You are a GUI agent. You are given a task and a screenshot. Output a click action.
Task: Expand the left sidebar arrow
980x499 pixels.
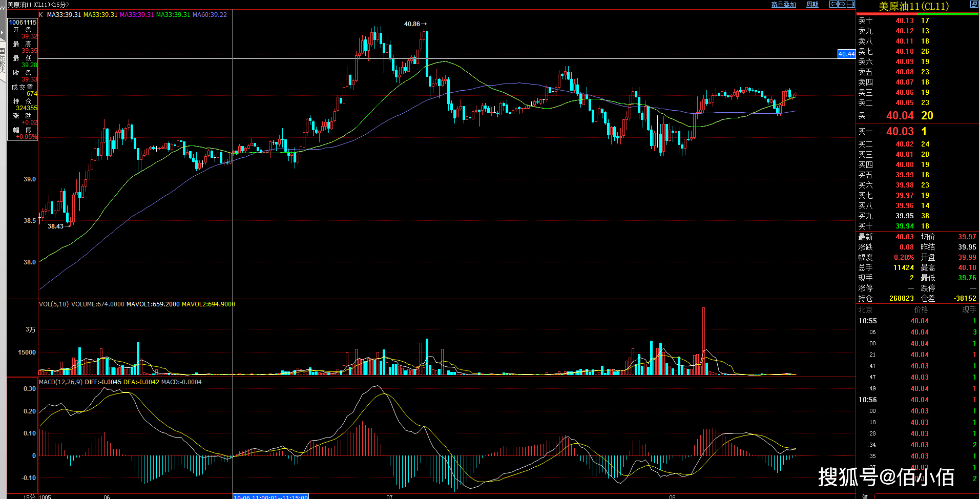point(2,32)
